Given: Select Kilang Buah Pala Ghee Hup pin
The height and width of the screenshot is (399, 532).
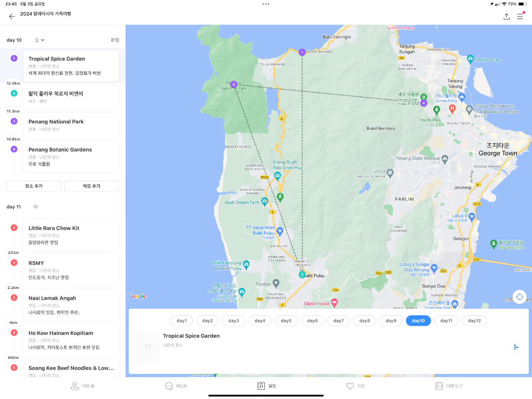Looking at the screenshot, I should click(x=278, y=175).
